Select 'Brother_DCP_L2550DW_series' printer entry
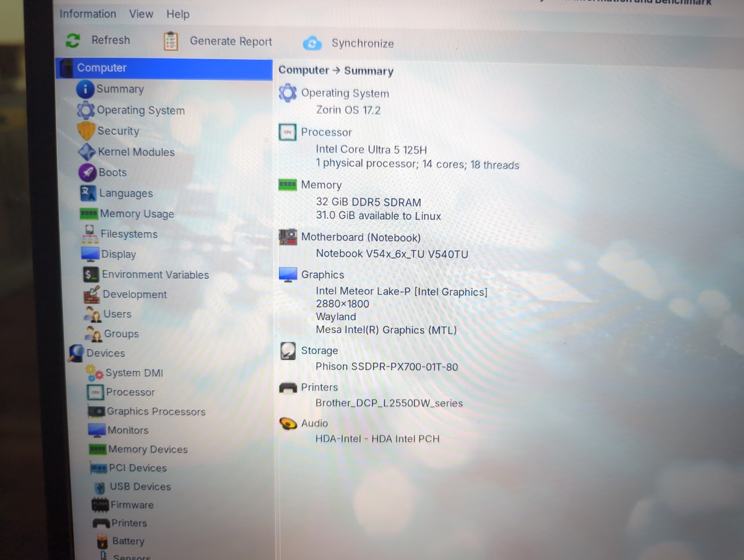The width and height of the screenshot is (744, 560). coord(389,403)
